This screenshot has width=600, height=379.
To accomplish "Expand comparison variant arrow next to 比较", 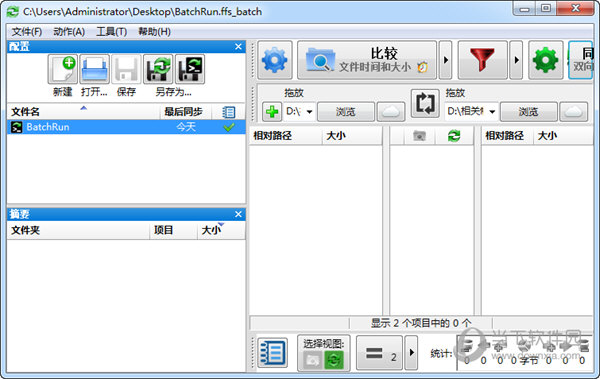I will pos(445,60).
